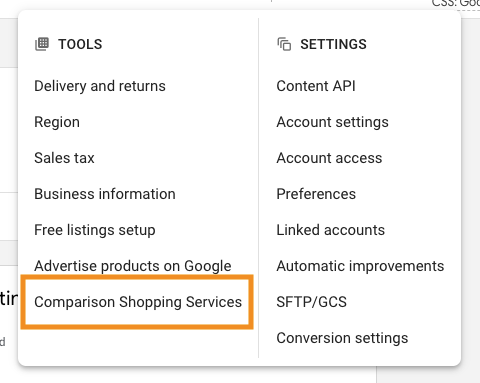Viewport: 480px width, 383px height.
Task: Select Preferences in Settings column
Action: 316,194
